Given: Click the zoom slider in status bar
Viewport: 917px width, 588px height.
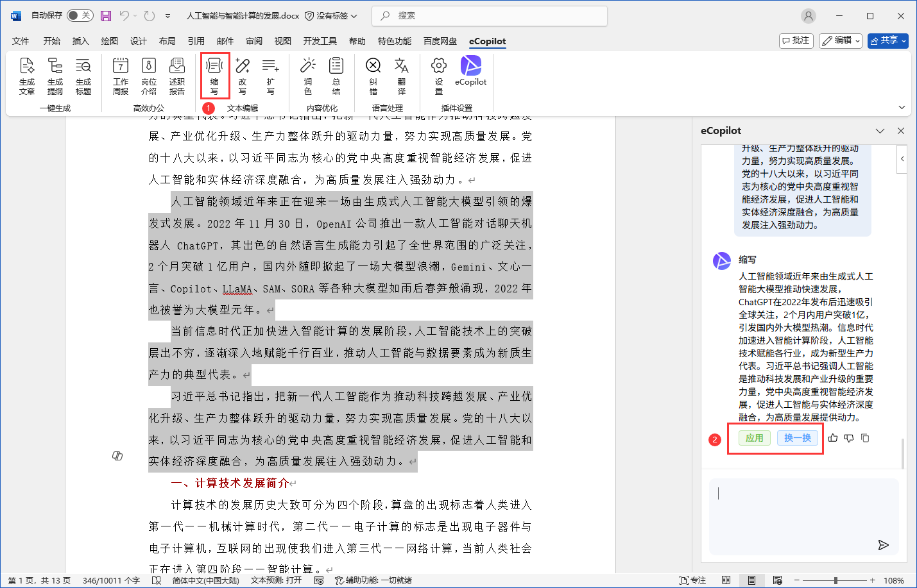Looking at the screenshot, I should point(835,580).
